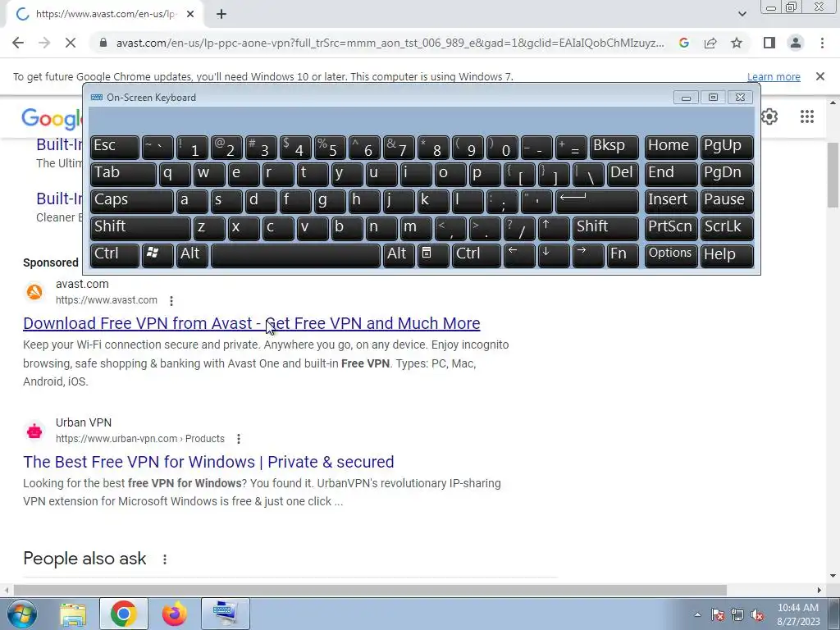Click the urban-vpn.com URL text

pyautogui.click(x=139, y=439)
